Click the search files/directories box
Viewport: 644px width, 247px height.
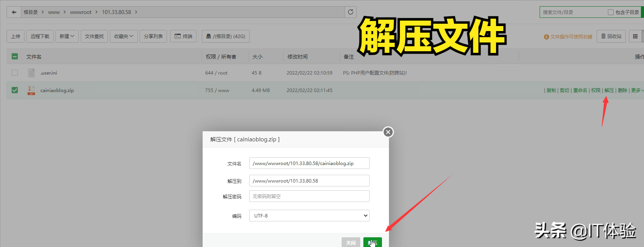coord(573,12)
